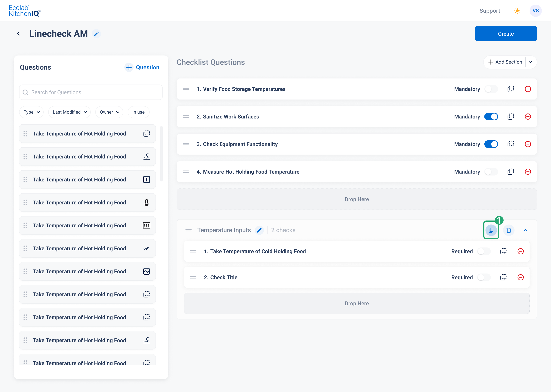Disable Mandatory for Sanitize Work Surfaces
The height and width of the screenshot is (392, 551).
click(x=491, y=117)
